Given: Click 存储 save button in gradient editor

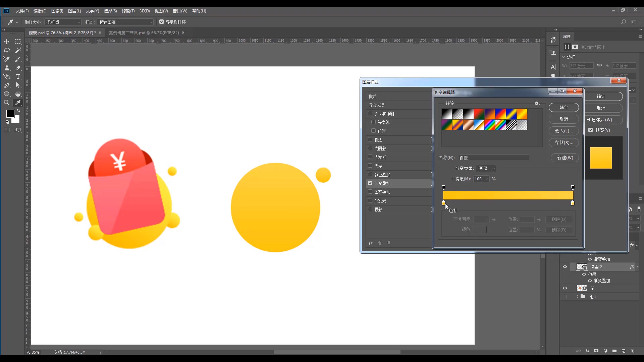Looking at the screenshot, I should [563, 142].
